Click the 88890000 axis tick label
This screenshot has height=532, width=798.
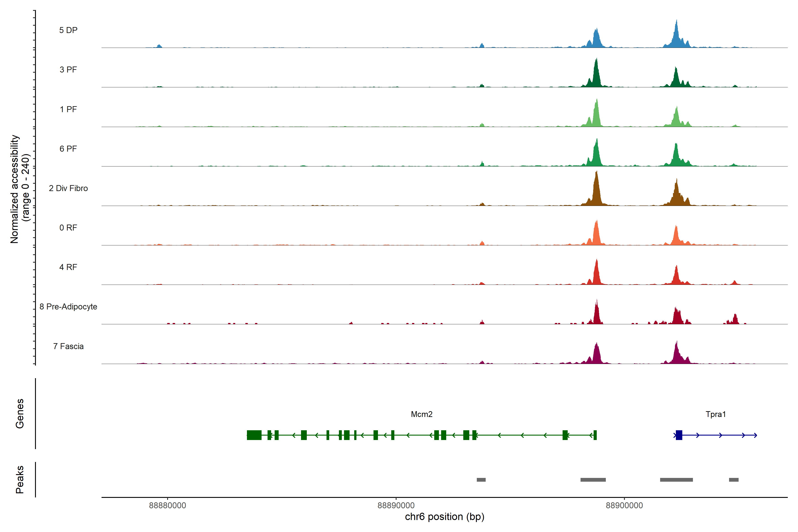[x=396, y=505]
